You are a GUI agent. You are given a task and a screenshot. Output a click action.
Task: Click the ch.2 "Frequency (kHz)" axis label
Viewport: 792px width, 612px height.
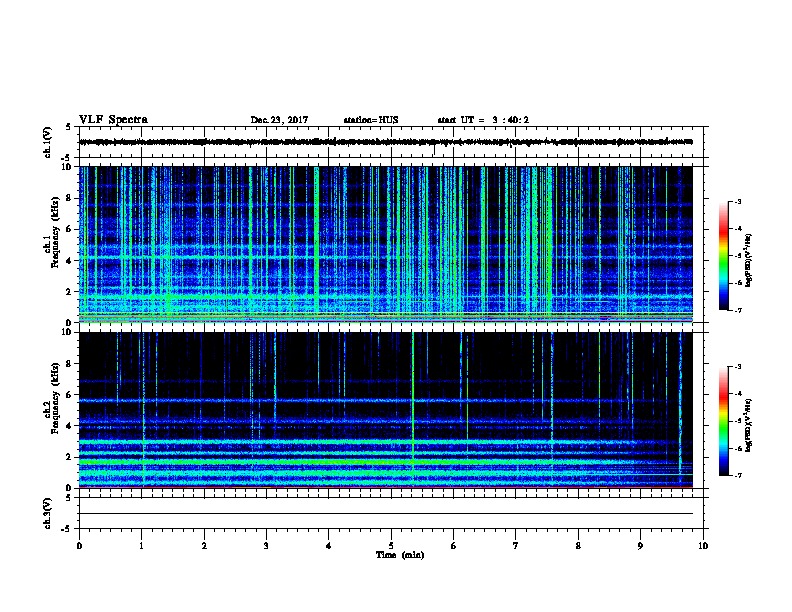point(55,398)
